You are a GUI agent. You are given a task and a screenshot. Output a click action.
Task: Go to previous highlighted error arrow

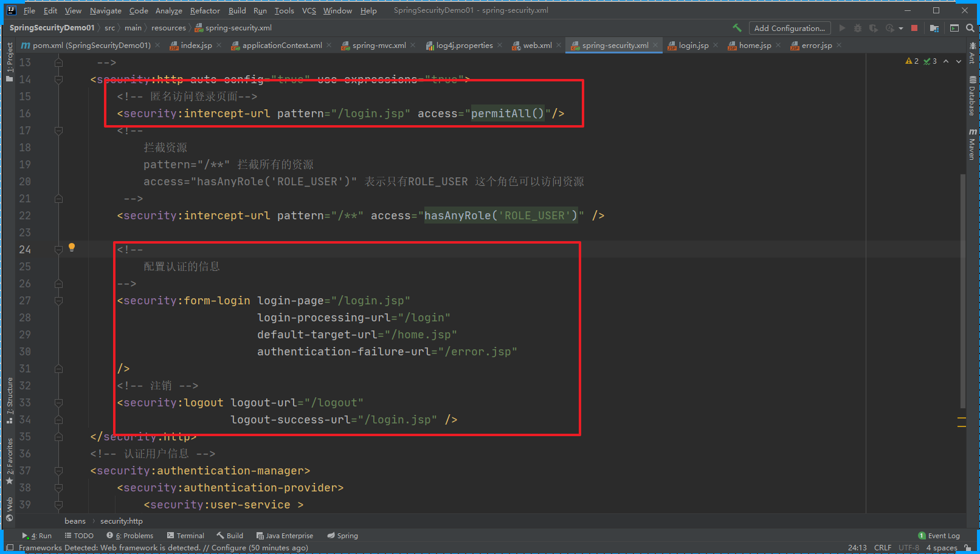(x=946, y=61)
